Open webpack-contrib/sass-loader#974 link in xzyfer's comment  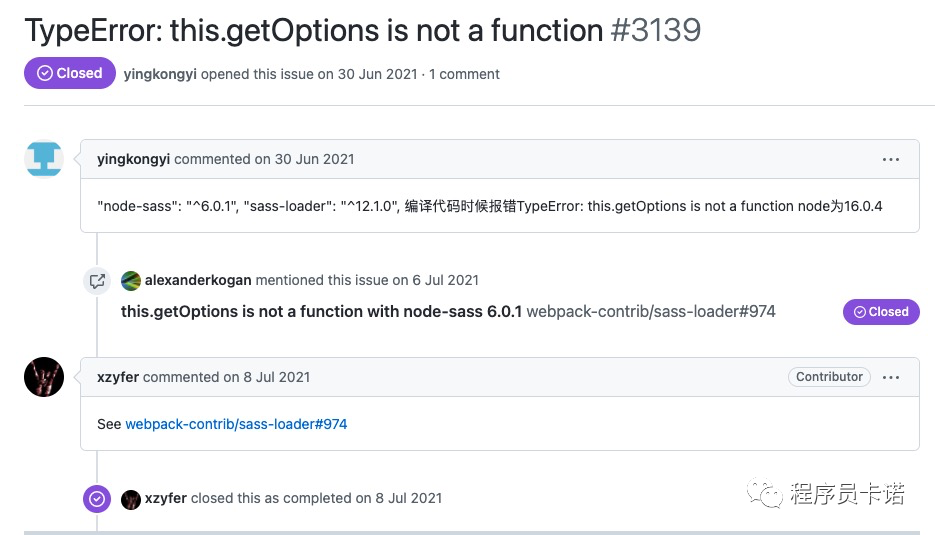click(x=236, y=424)
